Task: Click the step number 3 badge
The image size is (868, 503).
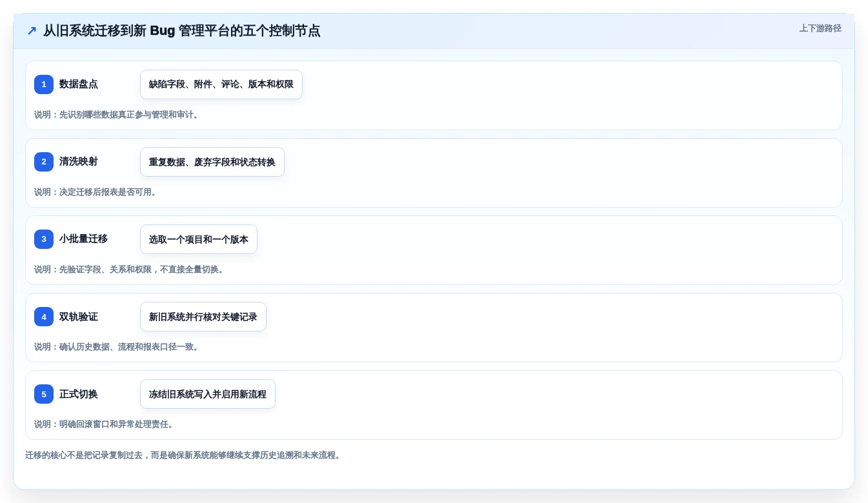Action: click(x=44, y=239)
